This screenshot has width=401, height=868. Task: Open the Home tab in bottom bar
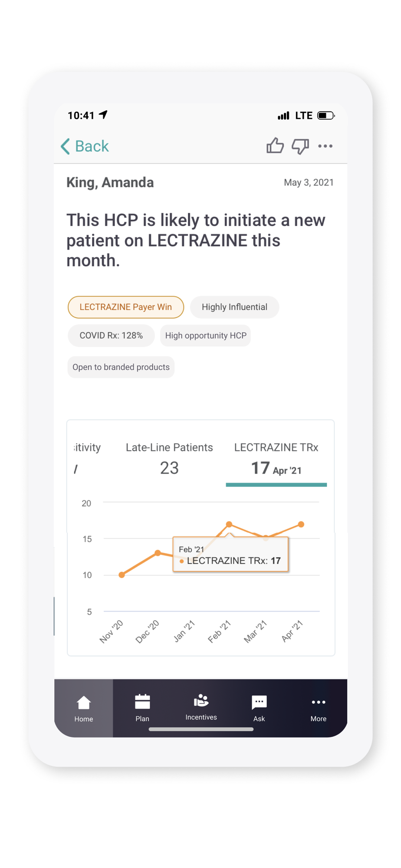[84, 708]
